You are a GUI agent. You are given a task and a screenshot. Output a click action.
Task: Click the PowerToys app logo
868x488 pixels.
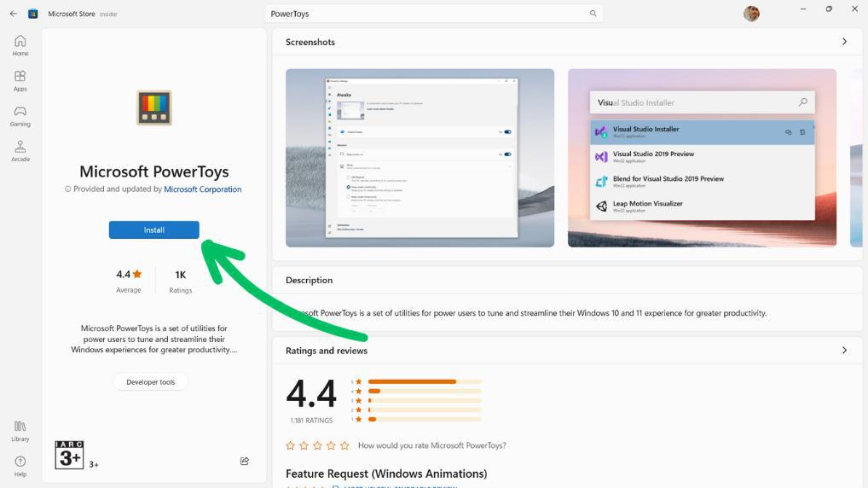(154, 107)
